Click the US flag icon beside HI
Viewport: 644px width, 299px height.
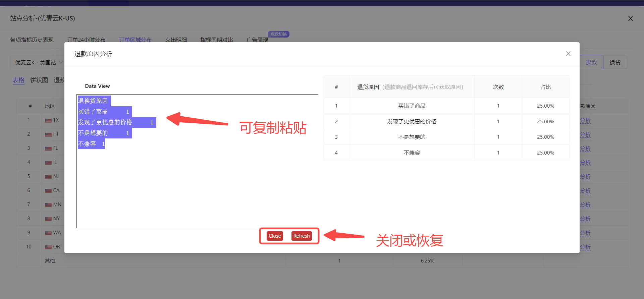(48, 134)
